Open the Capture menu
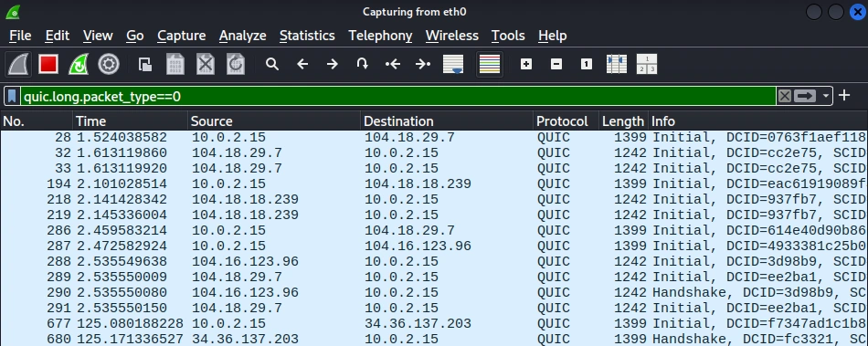868x346 pixels. click(181, 36)
